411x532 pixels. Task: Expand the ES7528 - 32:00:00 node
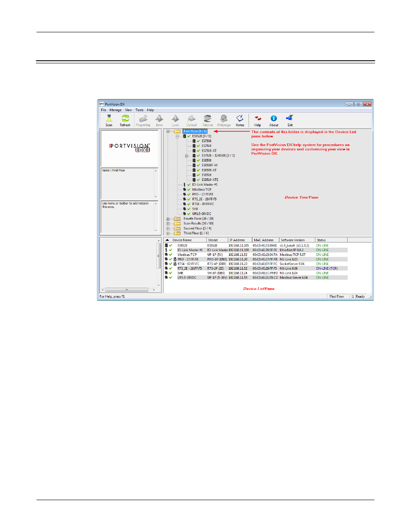pyautogui.click(x=187, y=156)
